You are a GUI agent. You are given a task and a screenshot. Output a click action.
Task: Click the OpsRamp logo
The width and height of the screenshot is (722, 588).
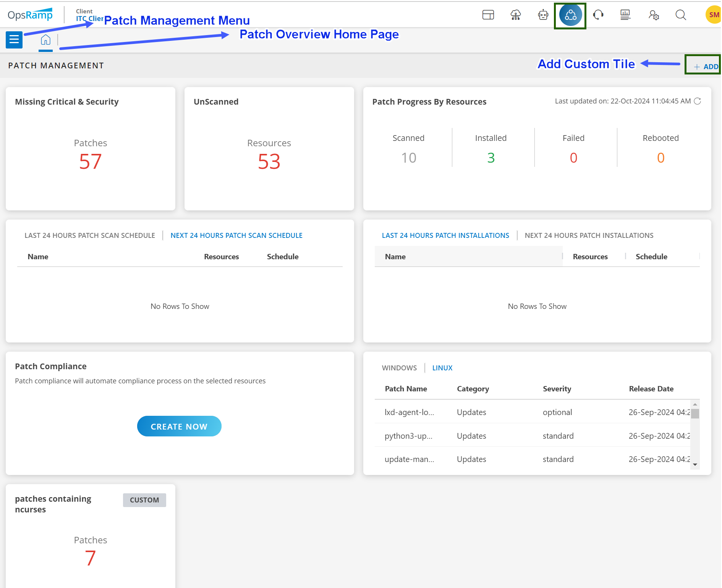click(x=30, y=15)
